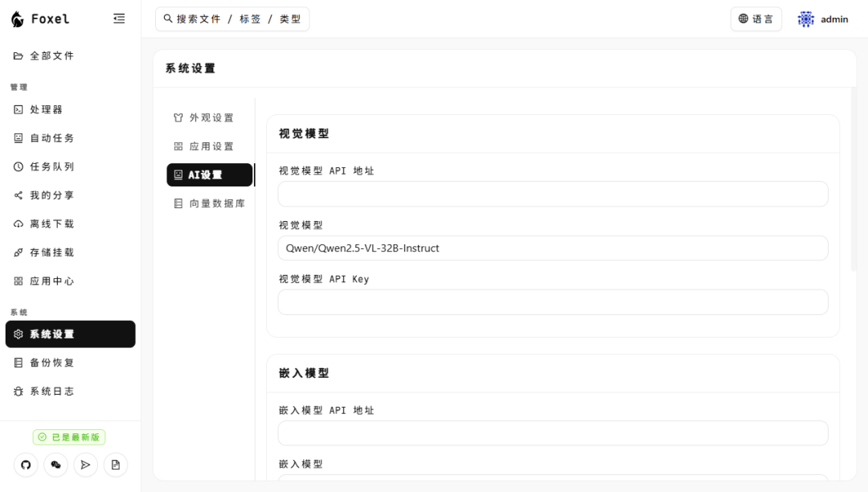
Task: Click the 已是最新版 update status button
Action: [x=70, y=437]
